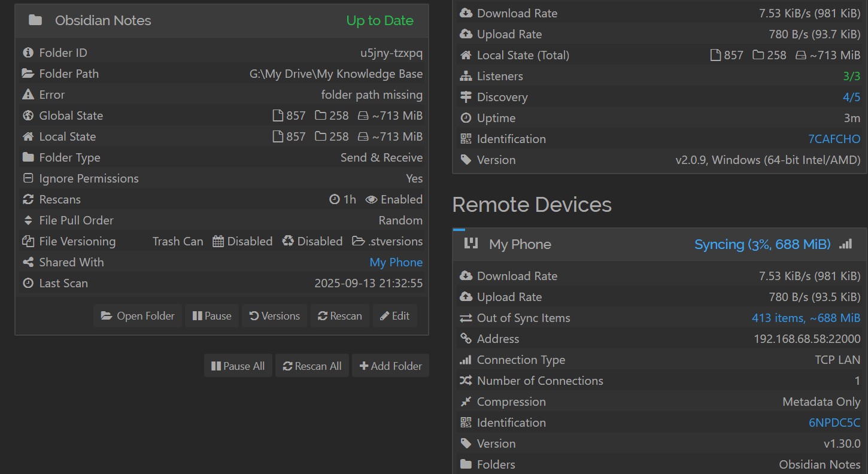868x474 pixels.
Task: Click the Rescans refresh icon
Action: click(x=28, y=199)
